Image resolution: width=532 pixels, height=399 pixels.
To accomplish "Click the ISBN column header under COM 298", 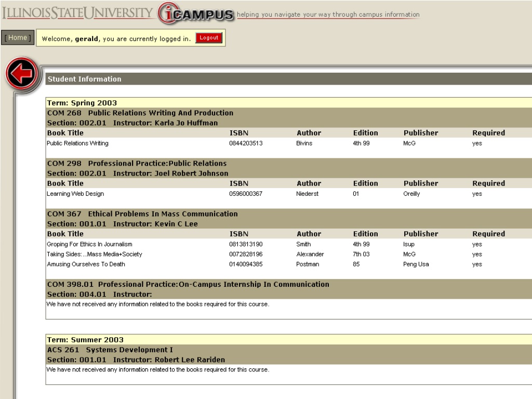I will (239, 183).
